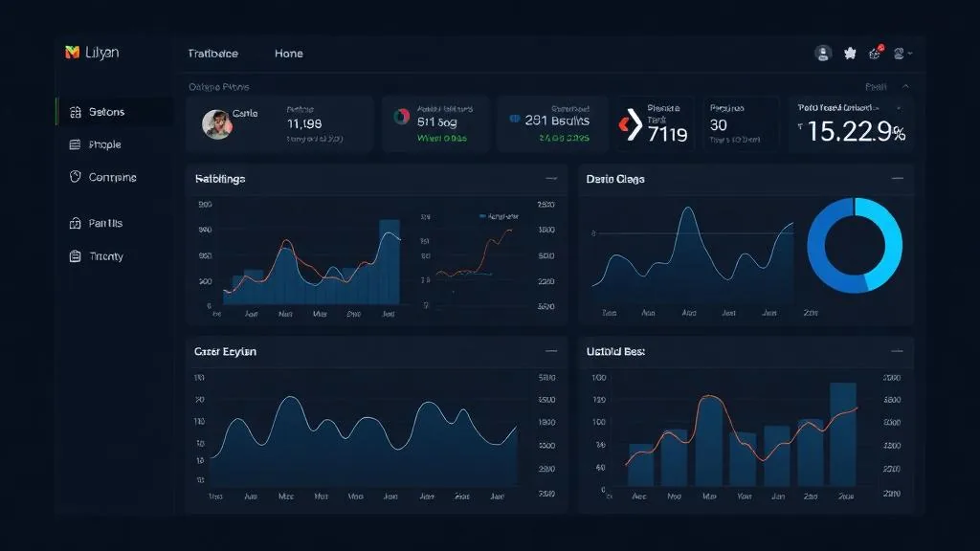Viewport: 980px width, 551px height.
Task: Click the star icon in the top bar
Action: (x=850, y=53)
